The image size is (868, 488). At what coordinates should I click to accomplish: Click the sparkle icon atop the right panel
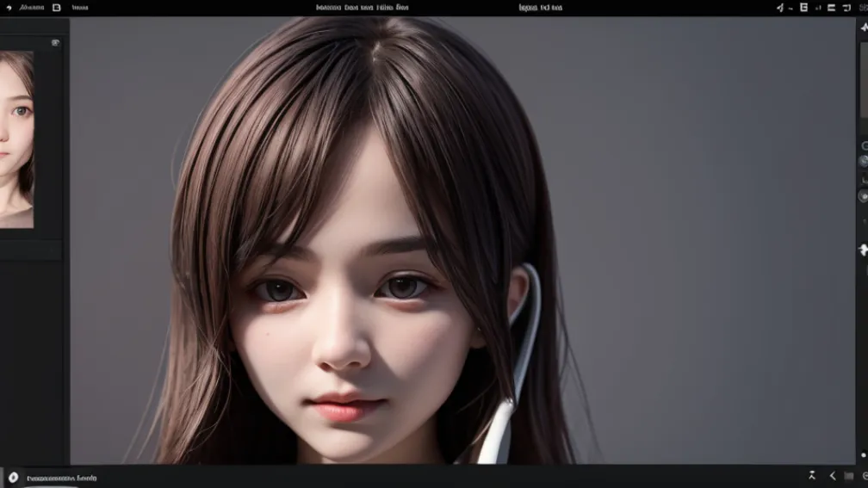[x=864, y=28]
